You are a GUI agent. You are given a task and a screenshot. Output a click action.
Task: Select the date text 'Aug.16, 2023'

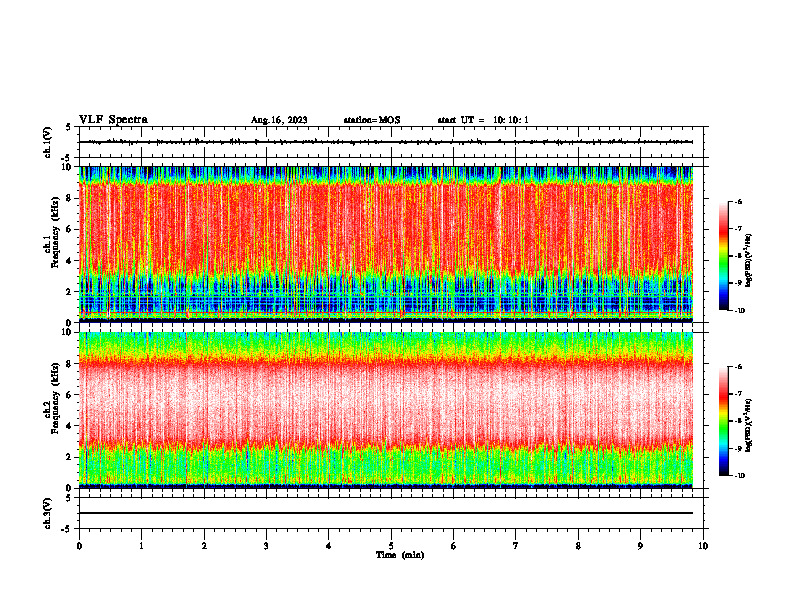279,120
